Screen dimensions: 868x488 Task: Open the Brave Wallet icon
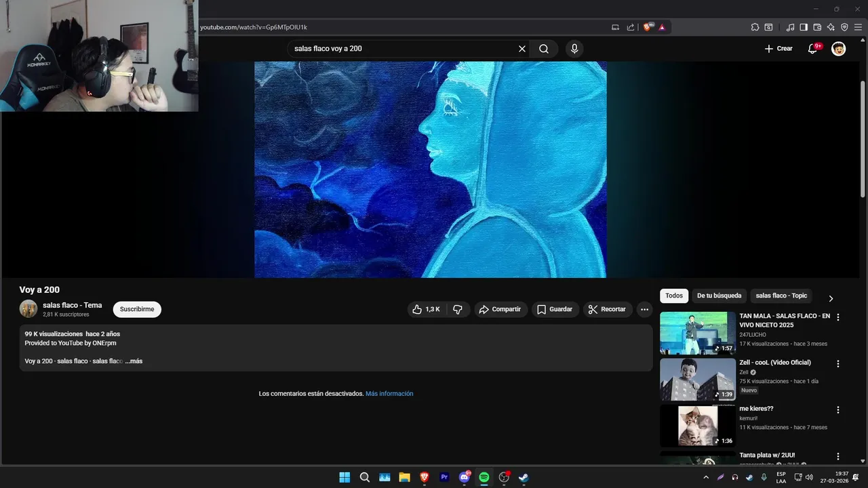tap(817, 28)
